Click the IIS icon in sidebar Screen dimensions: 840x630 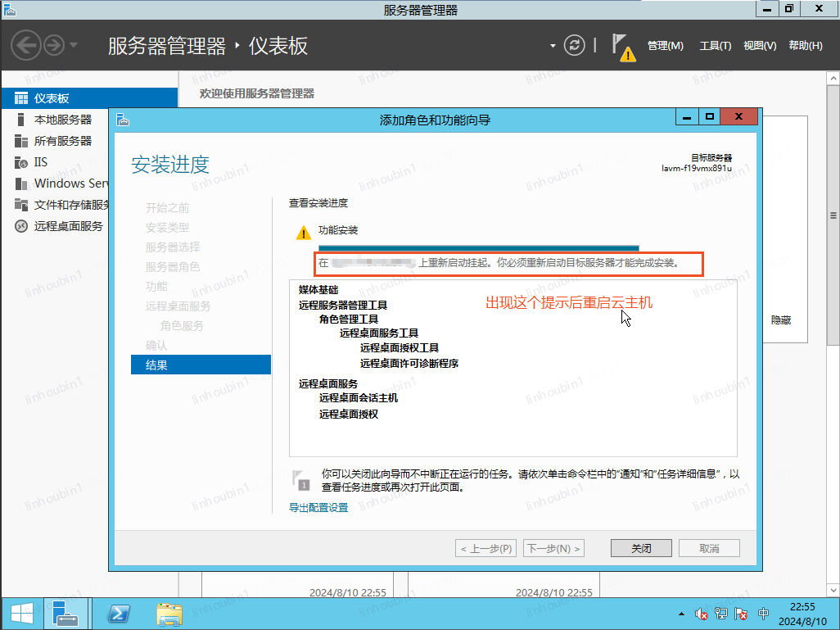21,162
